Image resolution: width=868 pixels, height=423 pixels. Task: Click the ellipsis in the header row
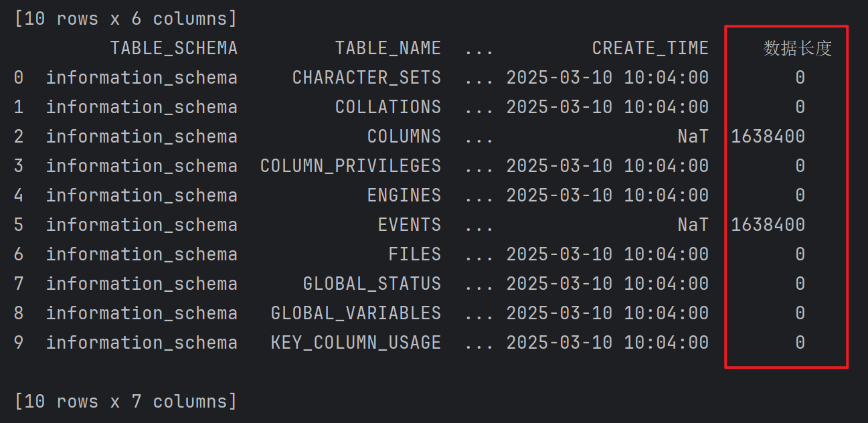(479, 48)
